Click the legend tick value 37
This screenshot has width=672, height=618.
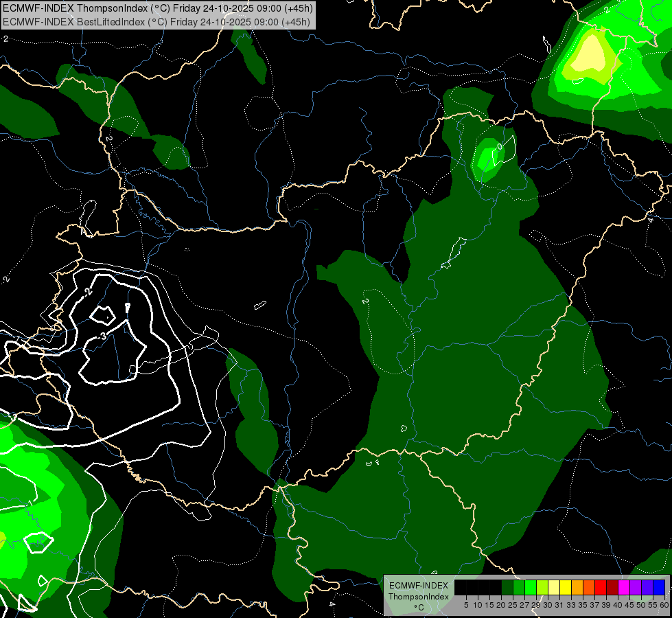click(x=594, y=605)
